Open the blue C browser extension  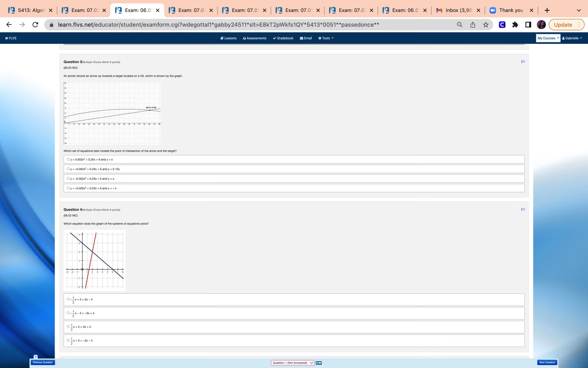502,25
